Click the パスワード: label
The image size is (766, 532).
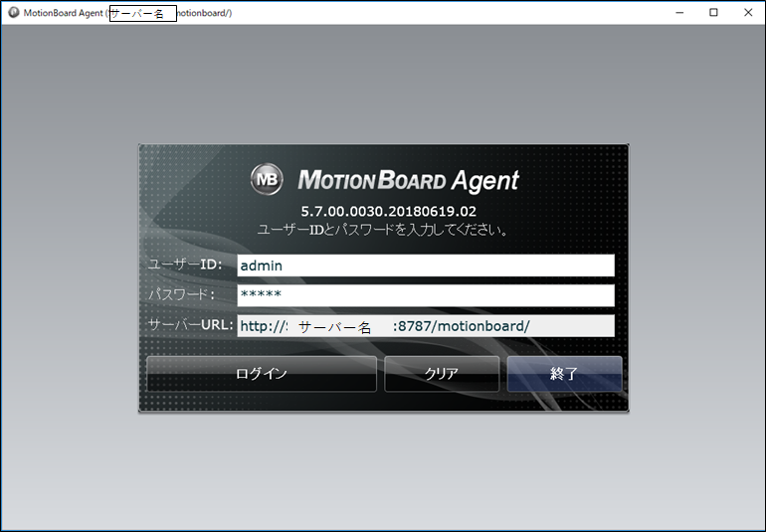181,294
